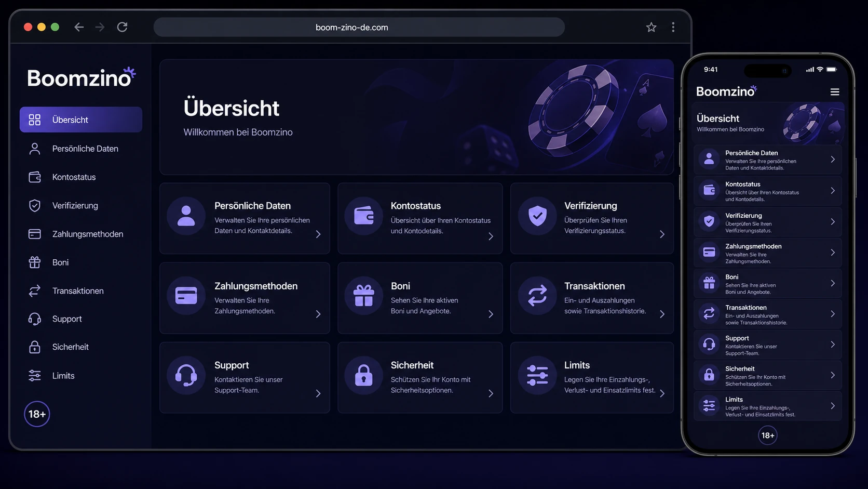Open Persönliche Daten card via its chevron

pyautogui.click(x=318, y=234)
